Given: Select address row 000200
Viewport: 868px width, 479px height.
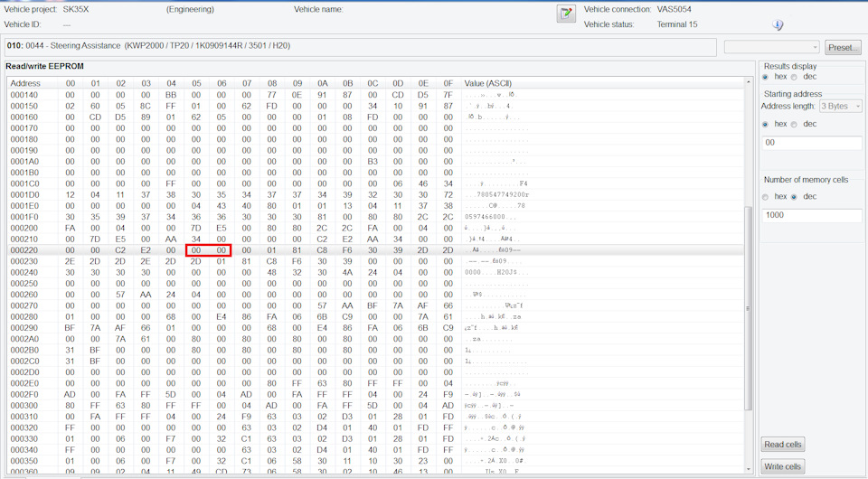Looking at the screenshot, I should (376, 228).
